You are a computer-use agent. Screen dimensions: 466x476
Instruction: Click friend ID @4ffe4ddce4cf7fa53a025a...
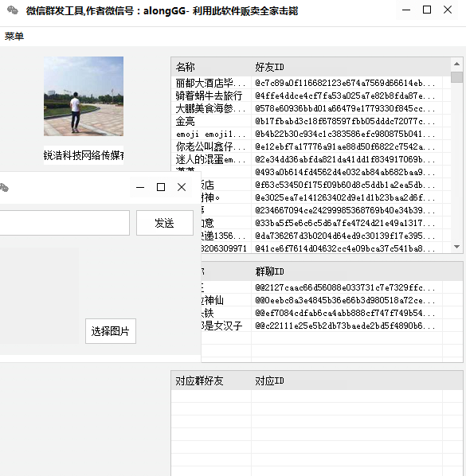point(345,96)
